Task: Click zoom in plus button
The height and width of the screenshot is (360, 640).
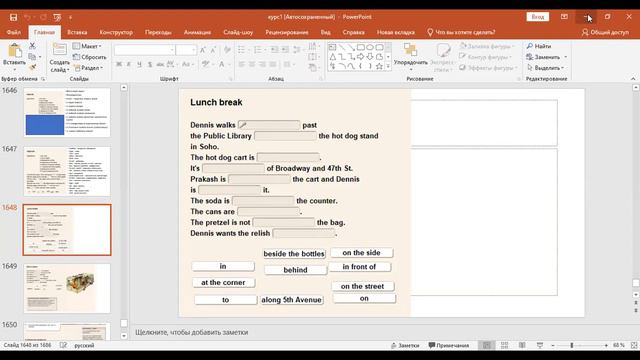Action: pyautogui.click(x=606, y=345)
